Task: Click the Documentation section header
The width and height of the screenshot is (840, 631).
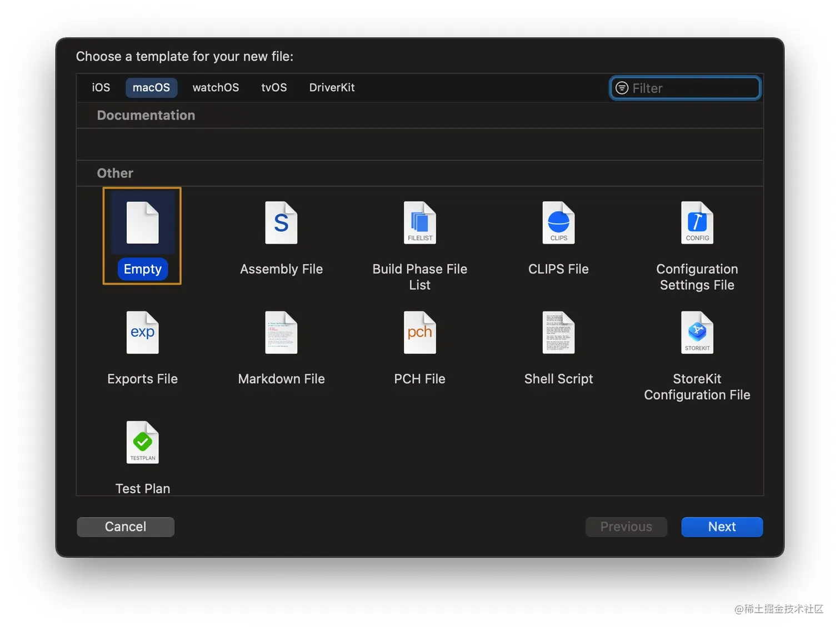Action: coord(146,115)
